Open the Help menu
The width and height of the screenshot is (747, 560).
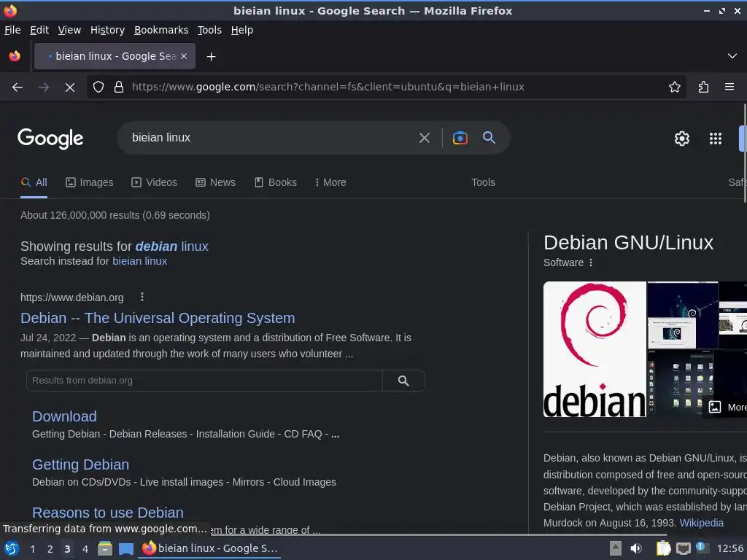[241, 30]
